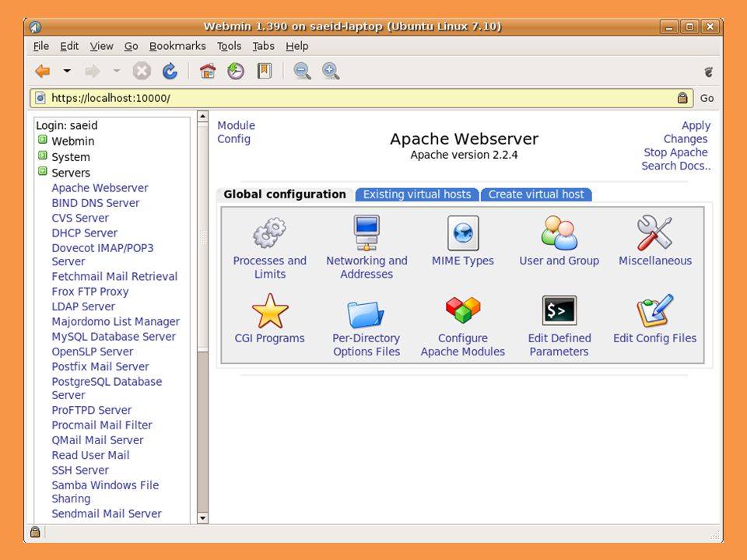Zoom out with the minus magnifier

click(302, 72)
